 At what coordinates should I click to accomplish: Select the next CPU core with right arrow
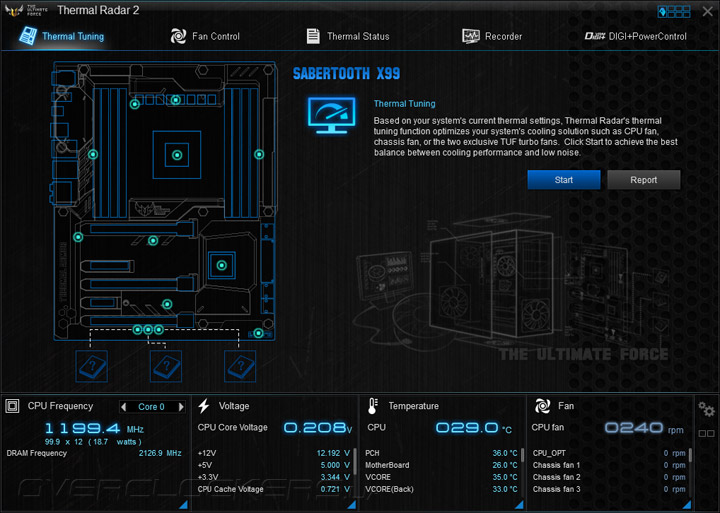coord(181,406)
